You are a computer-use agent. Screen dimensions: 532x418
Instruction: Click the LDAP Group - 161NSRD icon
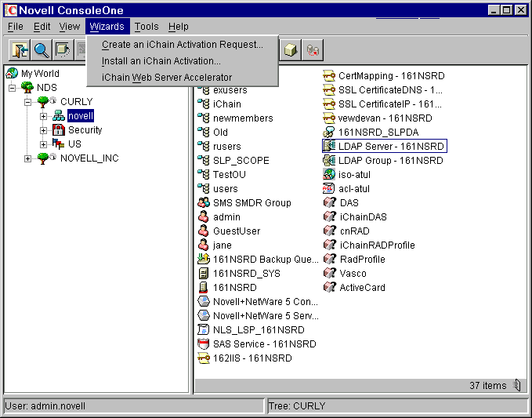329,160
